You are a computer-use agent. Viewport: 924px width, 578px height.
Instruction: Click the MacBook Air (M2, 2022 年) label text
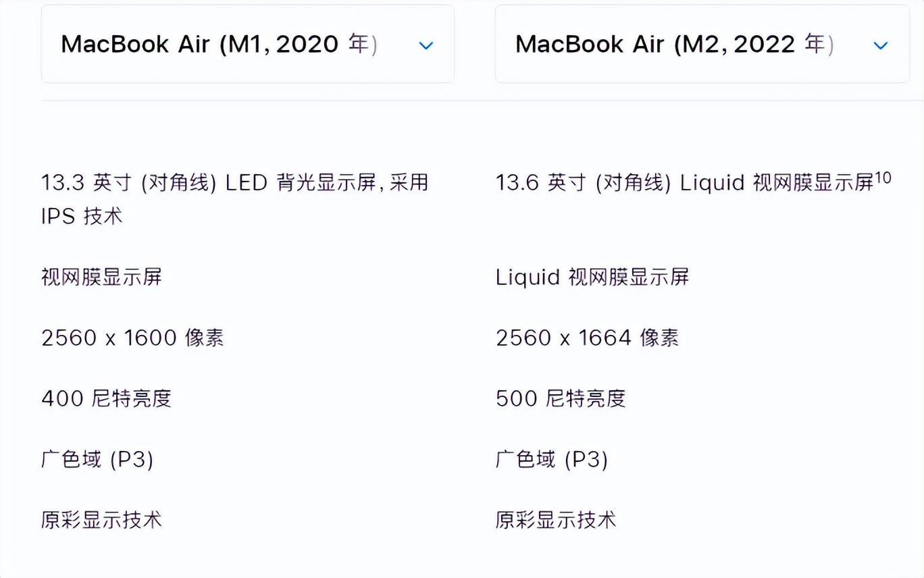(x=674, y=45)
